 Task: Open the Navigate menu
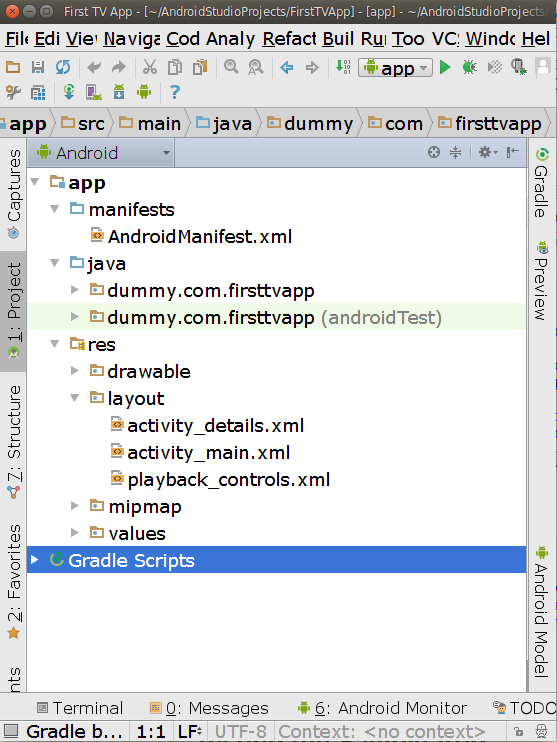click(x=132, y=39)
